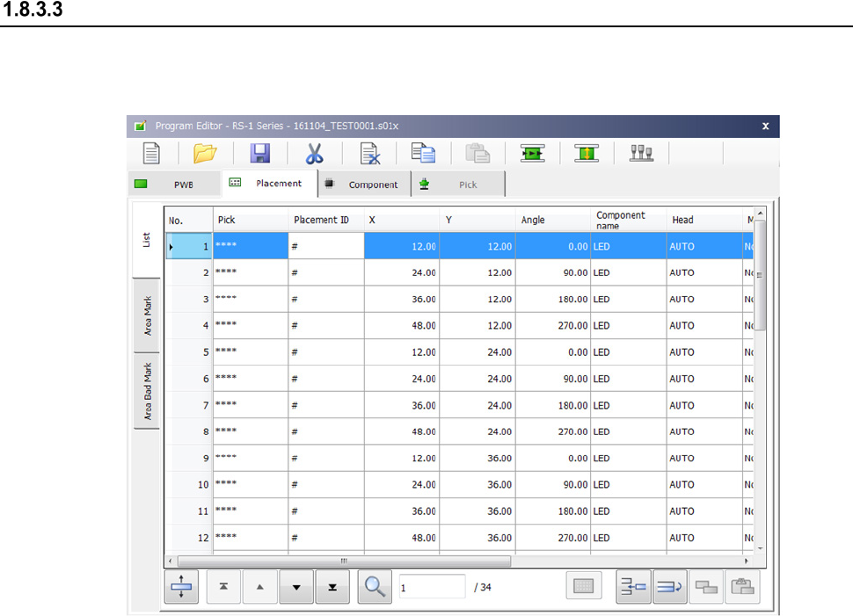Open the Area Bad Mark side tab
This screenshot has height=616, width=853.
[147, 391]
